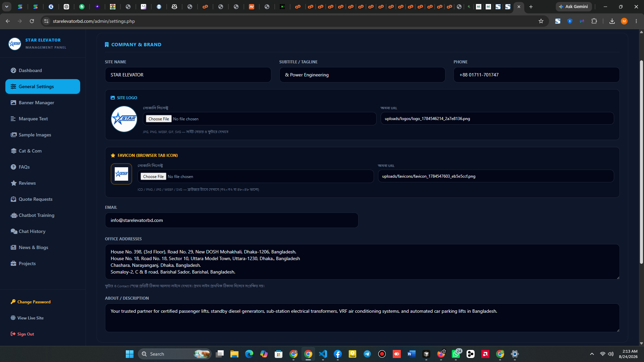Image resolution: width=644 pixels, height=362 pixels.
Task: Click the Office Addresses textarea
Action: pyautogui.click(x=362, y=262)
